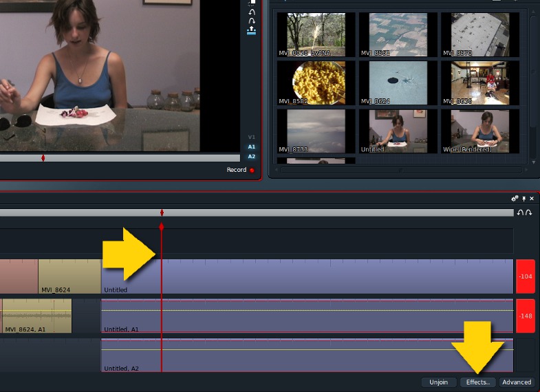Click the -104 red trim indicator
The width and height of the screenshot is (540, 392).
click(525, 276)
